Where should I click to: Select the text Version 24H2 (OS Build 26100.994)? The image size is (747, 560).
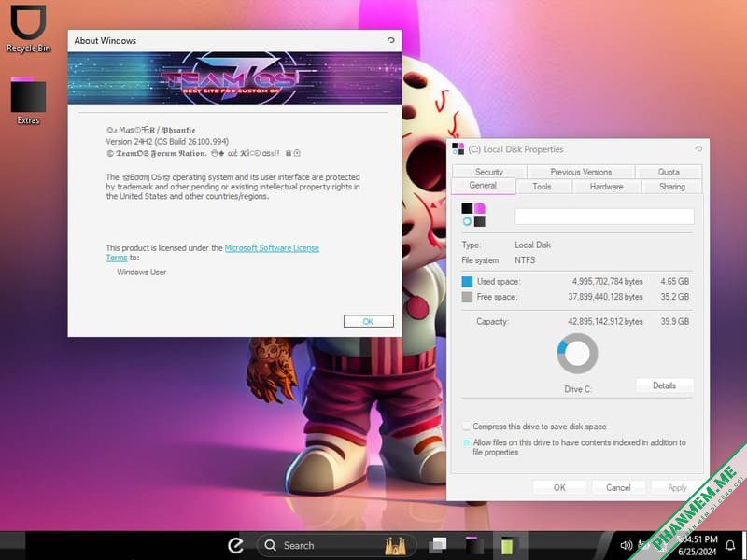tap(167, 142)
